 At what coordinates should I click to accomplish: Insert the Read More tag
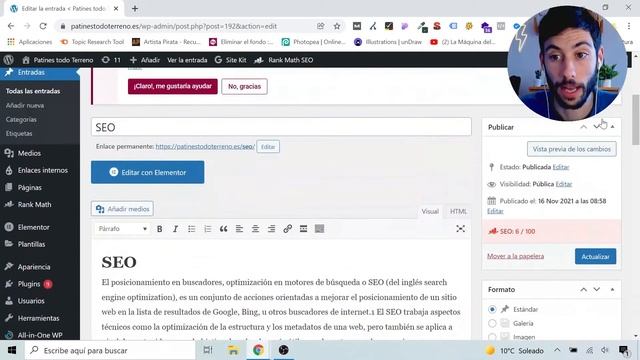(x=303, y=229)
